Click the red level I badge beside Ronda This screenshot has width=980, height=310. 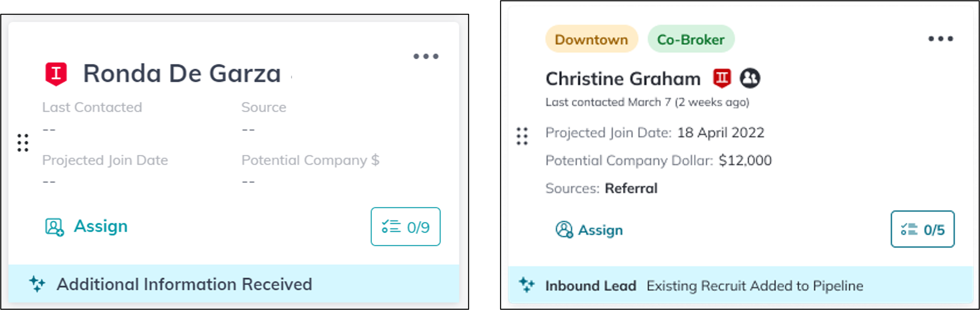point(56,74)
